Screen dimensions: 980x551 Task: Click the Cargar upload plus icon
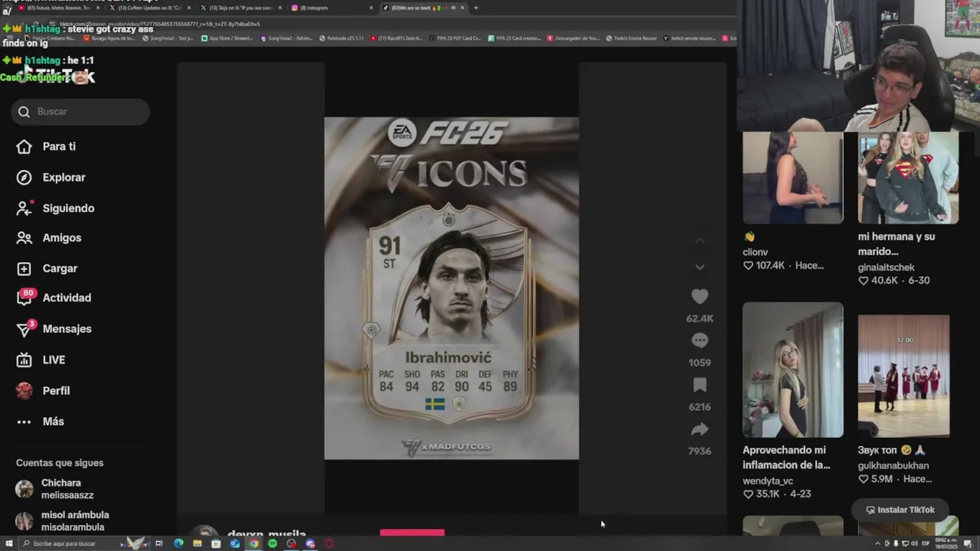(24, 269)
